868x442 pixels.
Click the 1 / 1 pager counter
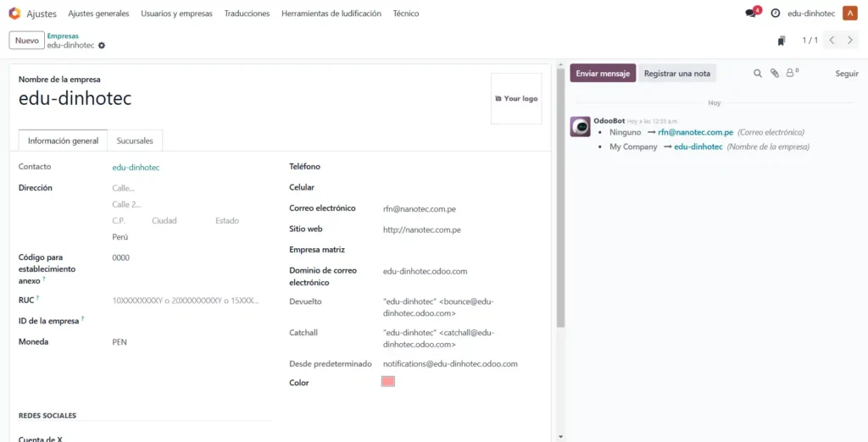[810, 41]
